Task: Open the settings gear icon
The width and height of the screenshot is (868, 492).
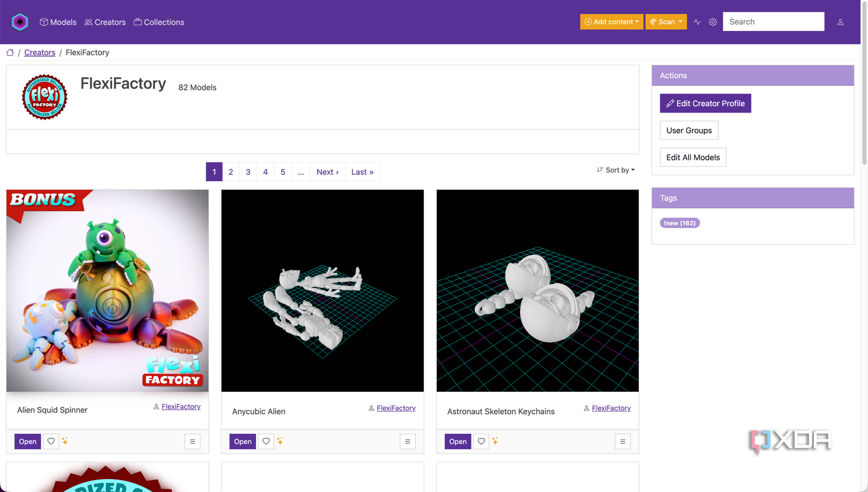Action: click(713, 22)
